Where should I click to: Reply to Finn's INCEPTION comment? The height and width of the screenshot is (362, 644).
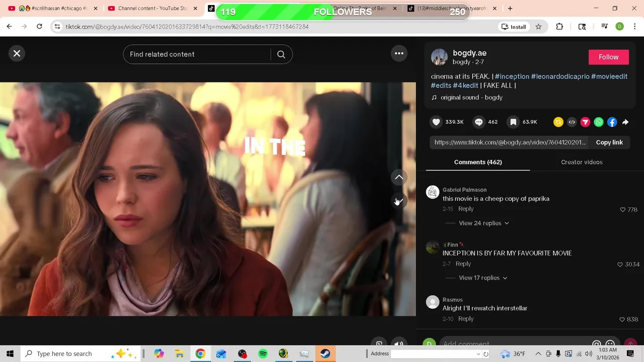463,263
